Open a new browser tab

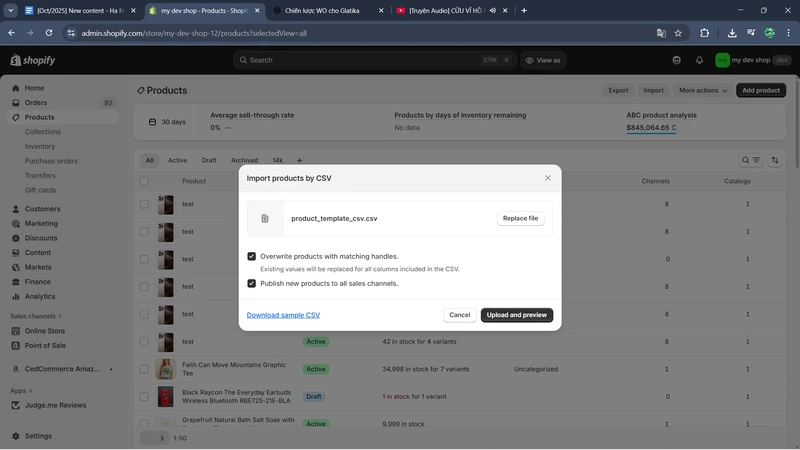click(524, 10)
